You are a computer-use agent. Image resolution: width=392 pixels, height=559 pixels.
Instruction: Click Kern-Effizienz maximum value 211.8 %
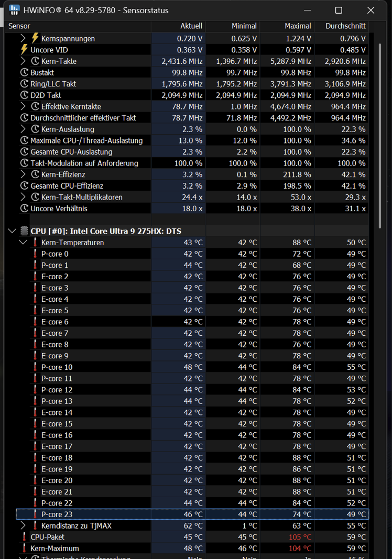tap(297, 174)
